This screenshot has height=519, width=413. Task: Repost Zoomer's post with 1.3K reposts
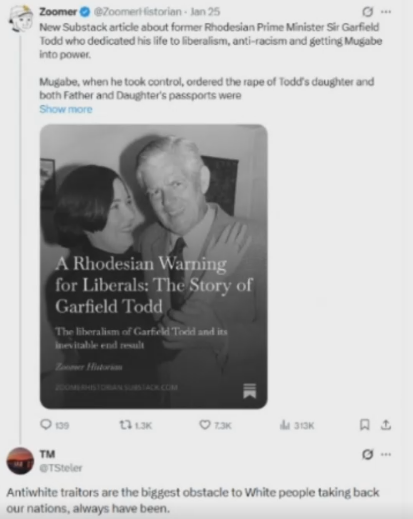click(x=136, y=425)
